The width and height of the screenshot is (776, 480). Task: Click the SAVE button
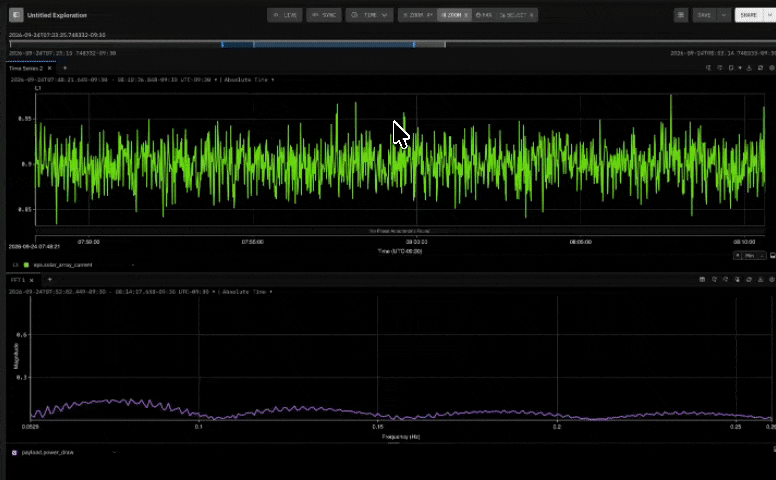click(704, 15)
